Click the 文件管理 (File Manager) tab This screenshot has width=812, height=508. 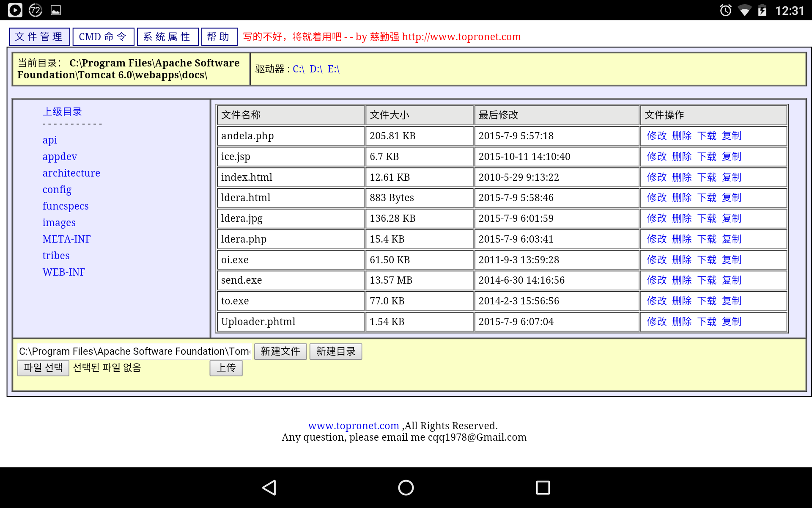[40, 36]
